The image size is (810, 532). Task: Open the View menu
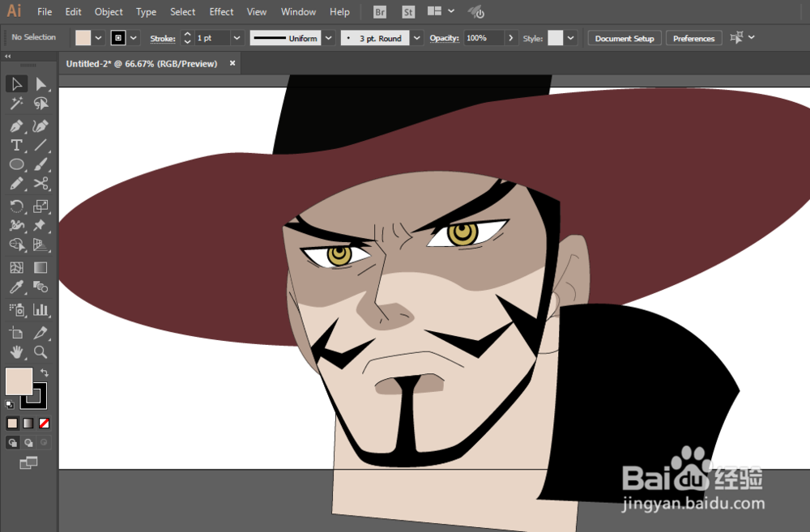[x=257, y=12]
